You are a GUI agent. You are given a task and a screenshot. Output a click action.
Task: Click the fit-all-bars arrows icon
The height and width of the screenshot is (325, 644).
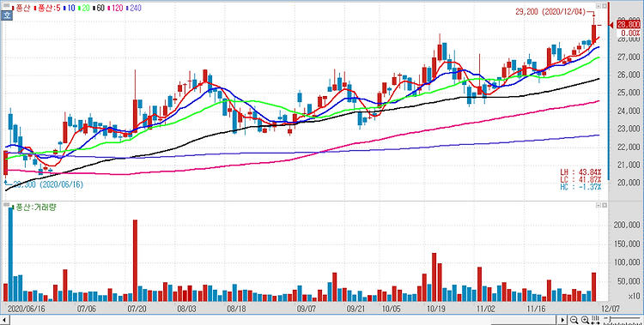[x=595, y=320]
